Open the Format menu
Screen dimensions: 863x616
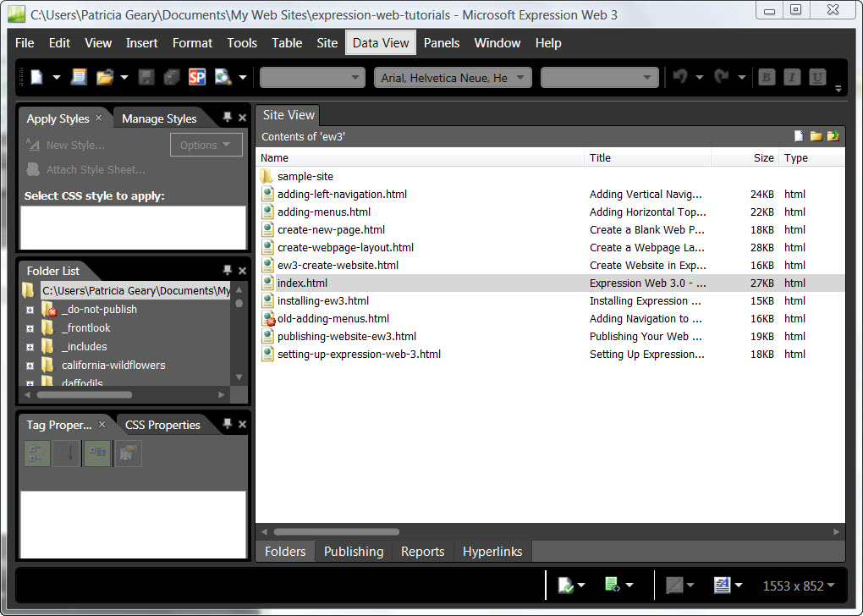[192, 43]
